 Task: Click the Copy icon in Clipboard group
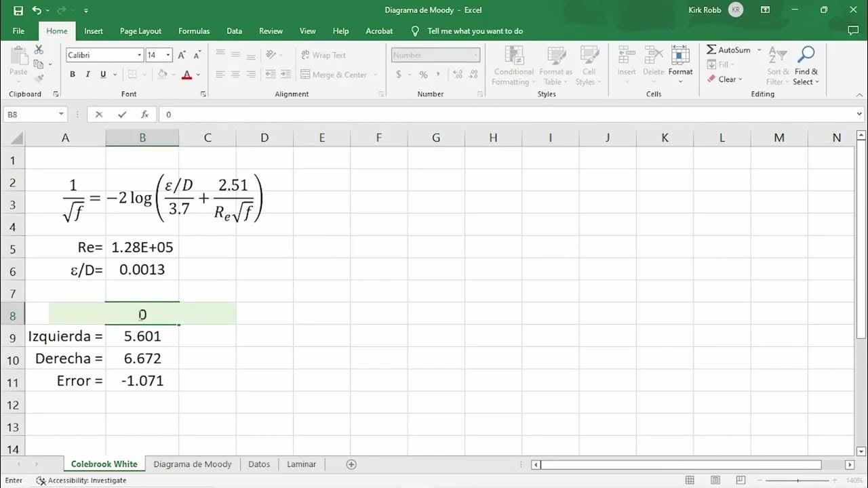tap(39, 64)
